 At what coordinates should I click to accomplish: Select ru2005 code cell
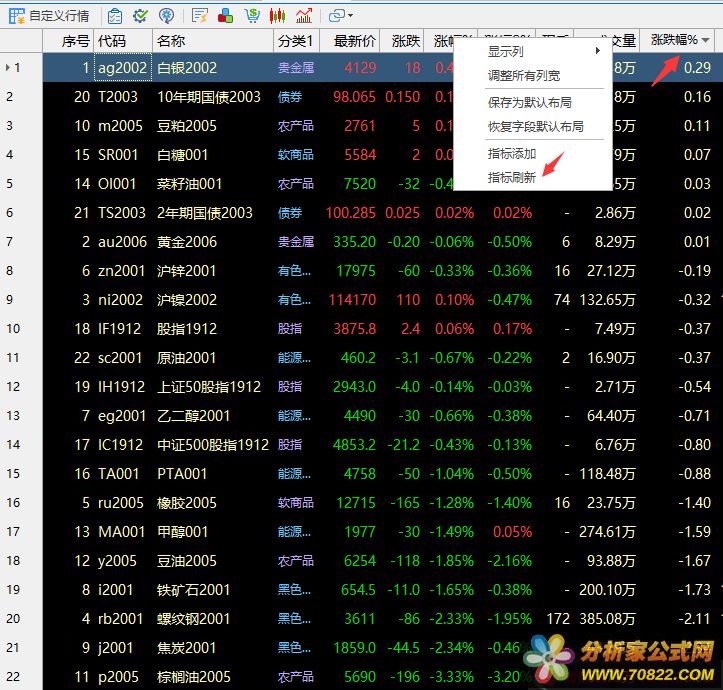click(x=121, y=503)
